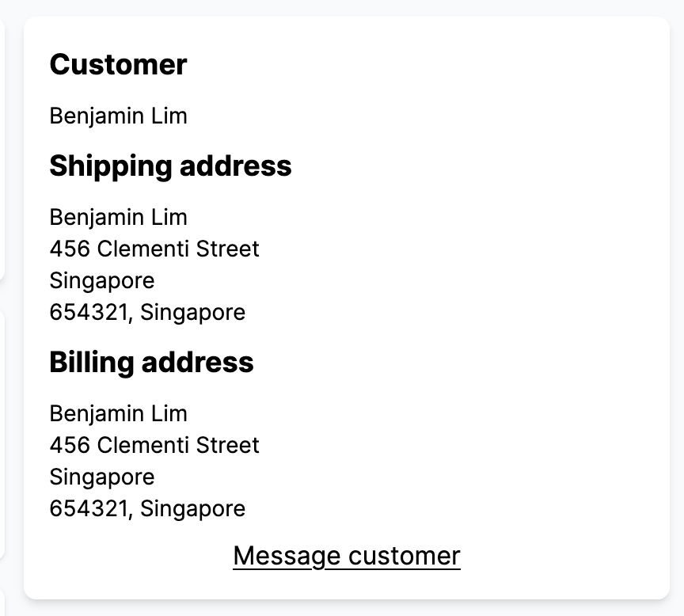Click 456 Clementi Street in billing address
684x616 pixels.
tap(154, 445)
